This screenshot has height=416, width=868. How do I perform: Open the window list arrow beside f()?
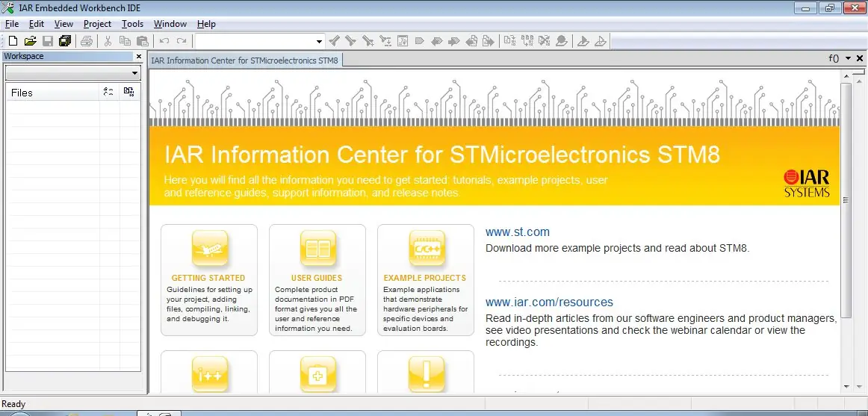(x=848, y=58)
